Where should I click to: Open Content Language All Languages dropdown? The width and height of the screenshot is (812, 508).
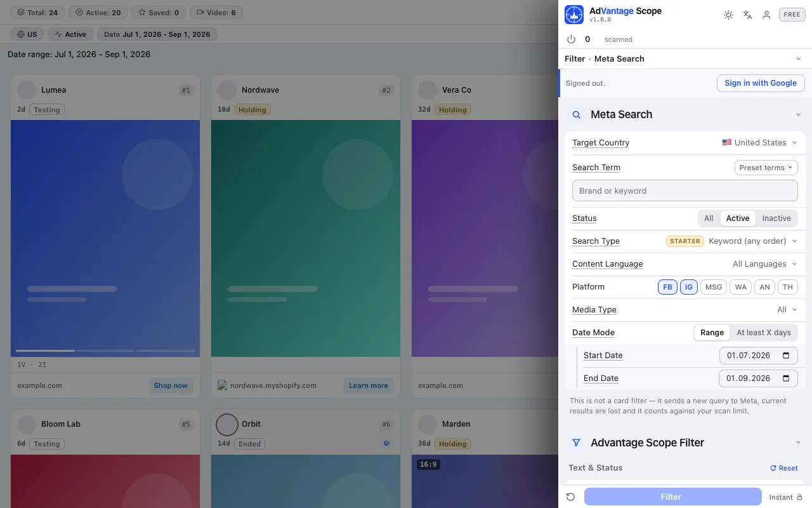[x=765, y=264]
